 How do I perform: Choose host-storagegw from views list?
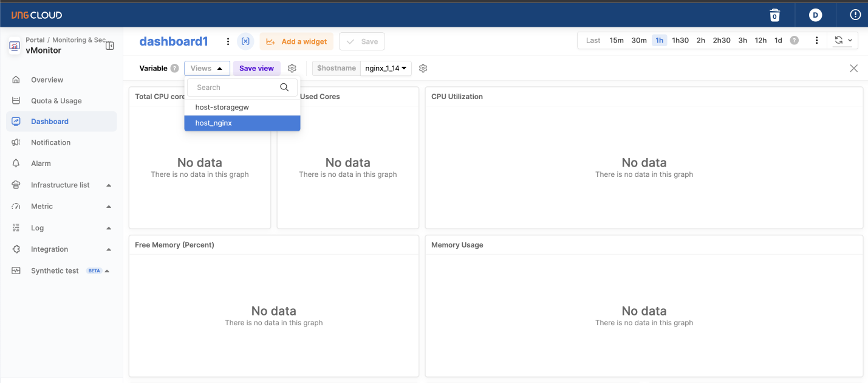pos(242,107)
